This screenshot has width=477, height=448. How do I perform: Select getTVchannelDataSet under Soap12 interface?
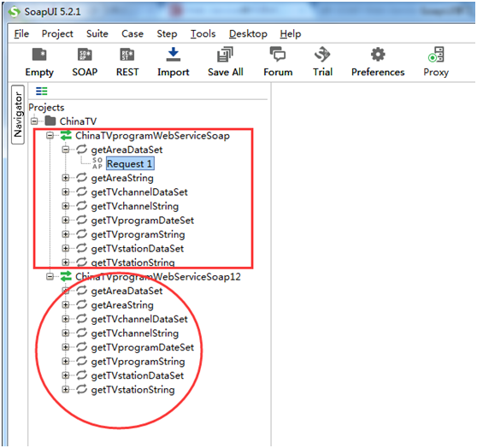coord(139,319)
